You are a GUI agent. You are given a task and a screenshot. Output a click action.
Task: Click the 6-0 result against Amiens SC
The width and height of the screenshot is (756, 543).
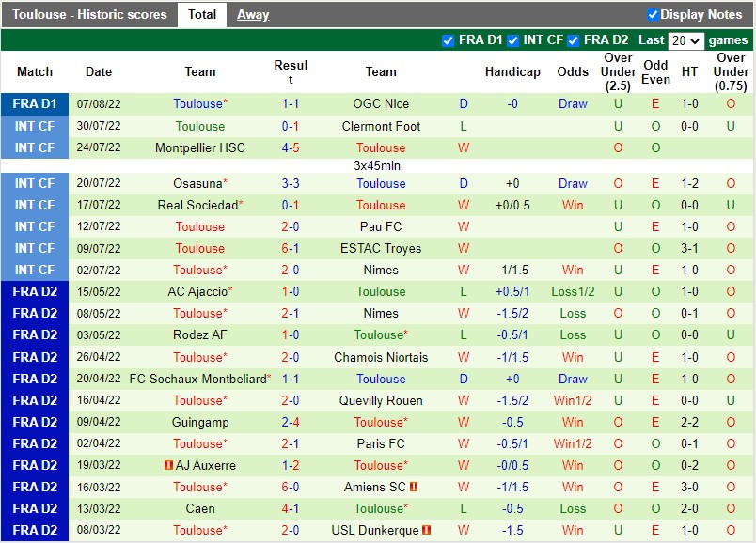pyautogui.click(x=291, y=488)
